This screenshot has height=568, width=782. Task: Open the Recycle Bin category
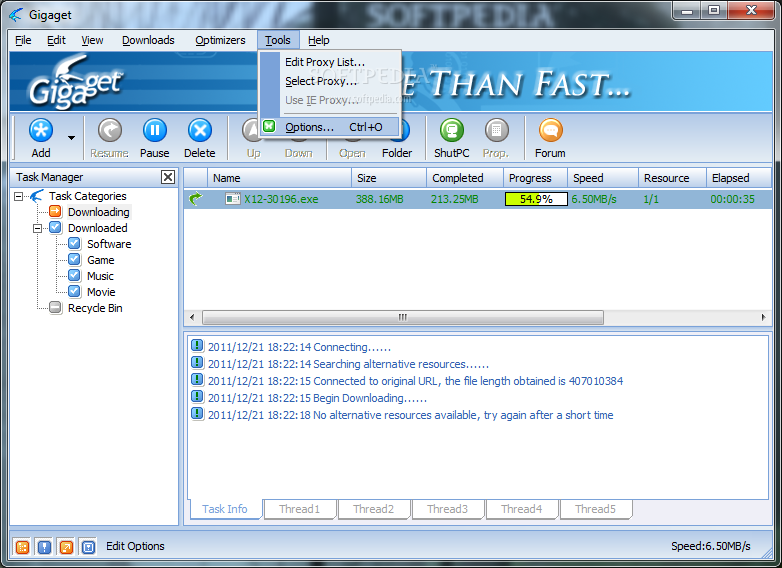click(95, 308)
